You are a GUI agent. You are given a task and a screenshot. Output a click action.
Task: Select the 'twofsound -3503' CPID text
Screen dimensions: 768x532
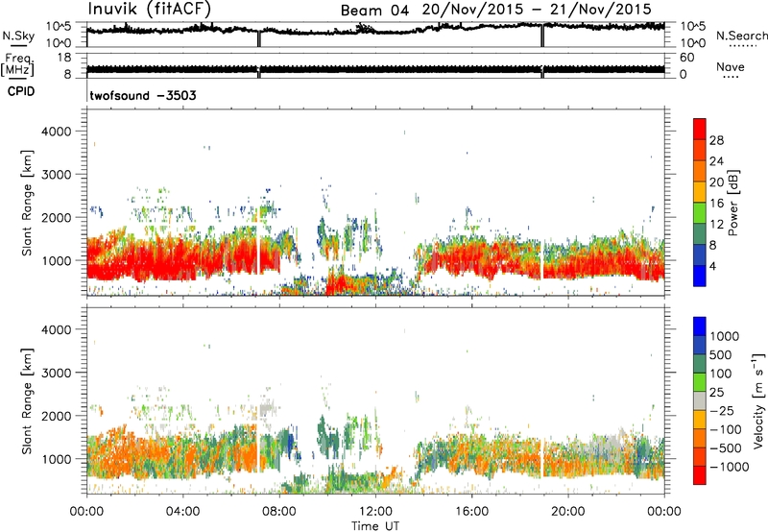point(143,95)
